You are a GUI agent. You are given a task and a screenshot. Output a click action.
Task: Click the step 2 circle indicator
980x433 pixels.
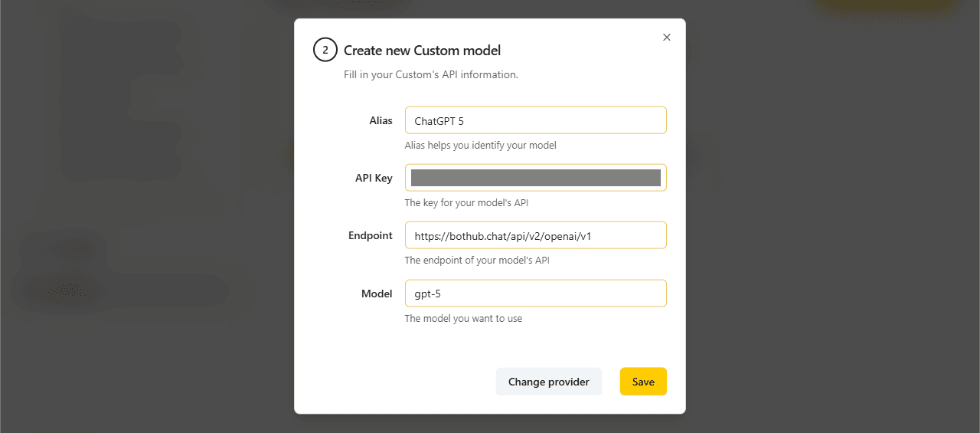[325, 51]
